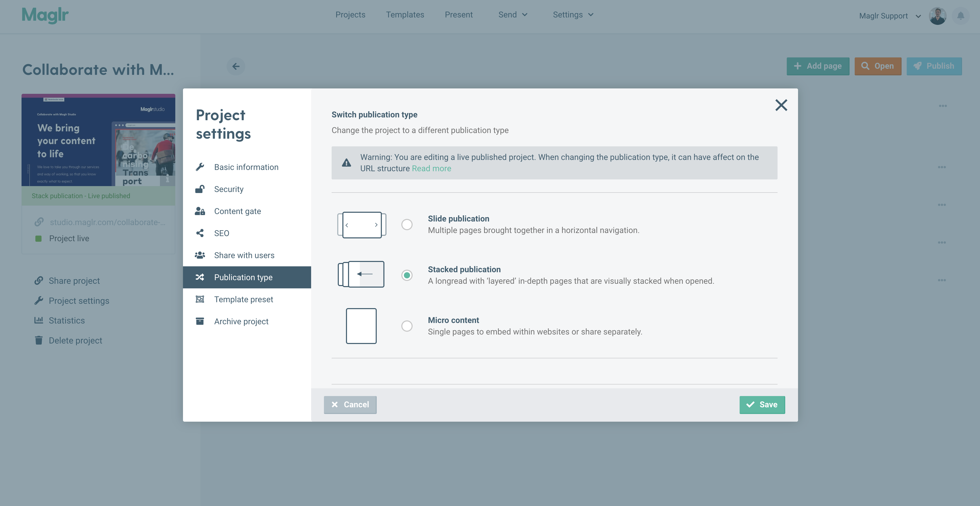Switch to the Present section
This screenshot has width=980, height=506.
pos(459,14)
